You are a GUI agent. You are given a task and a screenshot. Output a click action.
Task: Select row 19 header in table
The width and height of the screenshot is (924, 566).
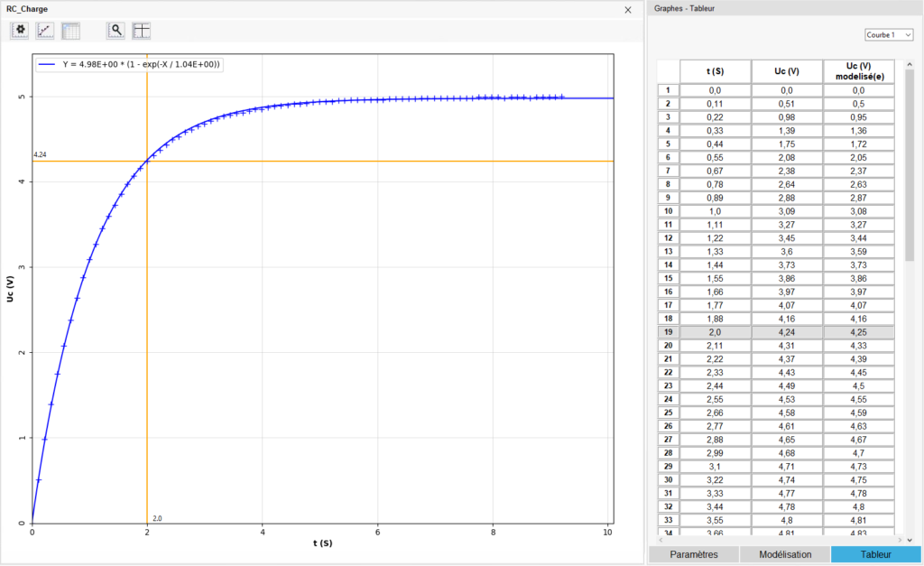click(667, 331)
